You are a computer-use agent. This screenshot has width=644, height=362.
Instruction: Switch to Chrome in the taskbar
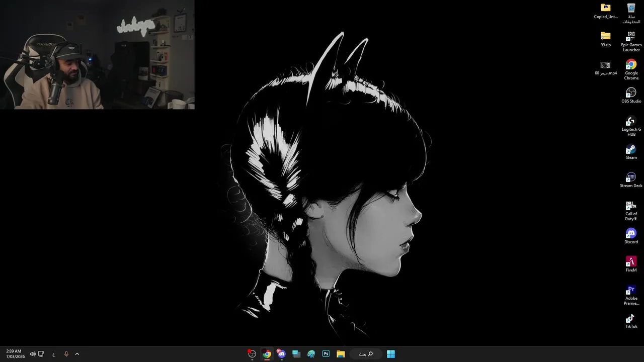click(x=267, y=354)
